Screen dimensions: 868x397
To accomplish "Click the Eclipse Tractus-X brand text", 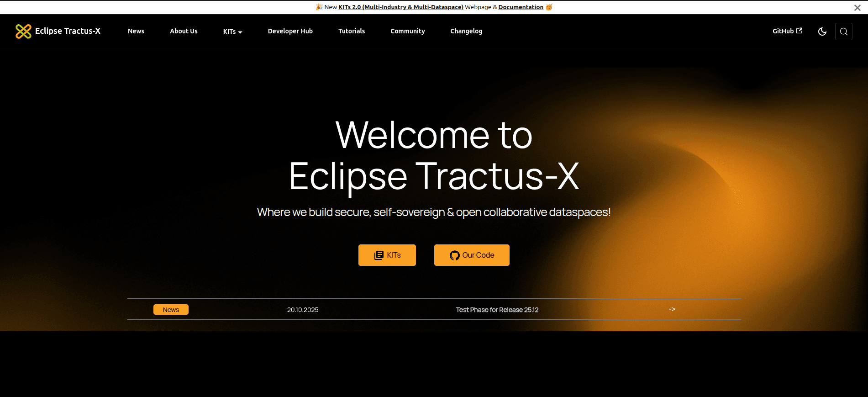I will pyautogui.click(x=68, y=31).
